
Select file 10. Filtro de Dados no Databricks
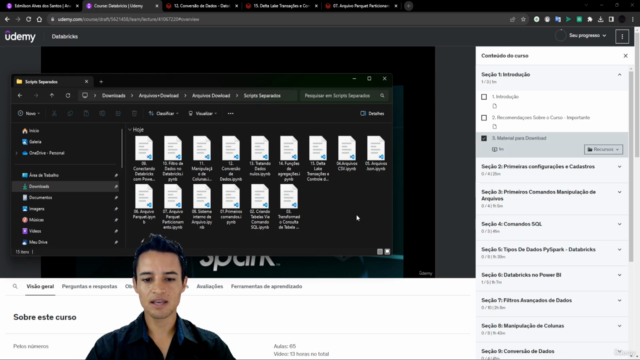tap(173, 159)
